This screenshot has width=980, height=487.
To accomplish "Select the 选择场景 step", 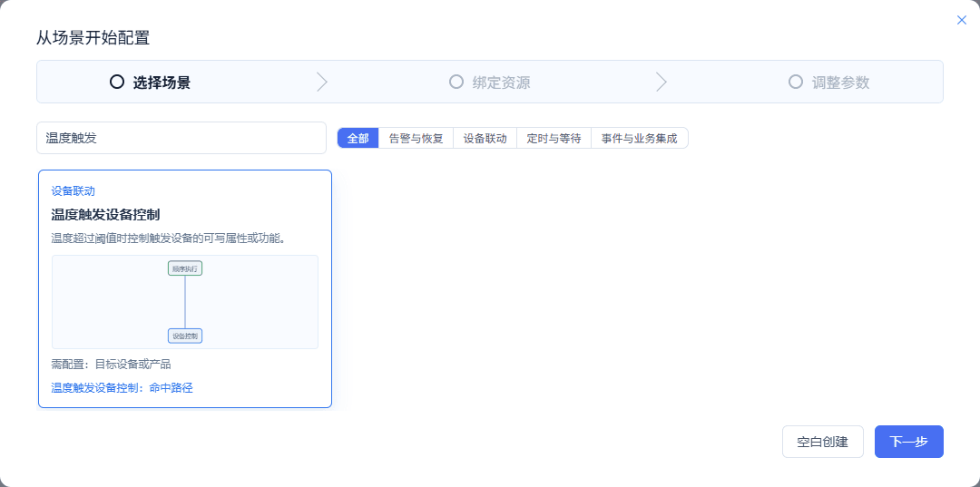I will point(150,82).
